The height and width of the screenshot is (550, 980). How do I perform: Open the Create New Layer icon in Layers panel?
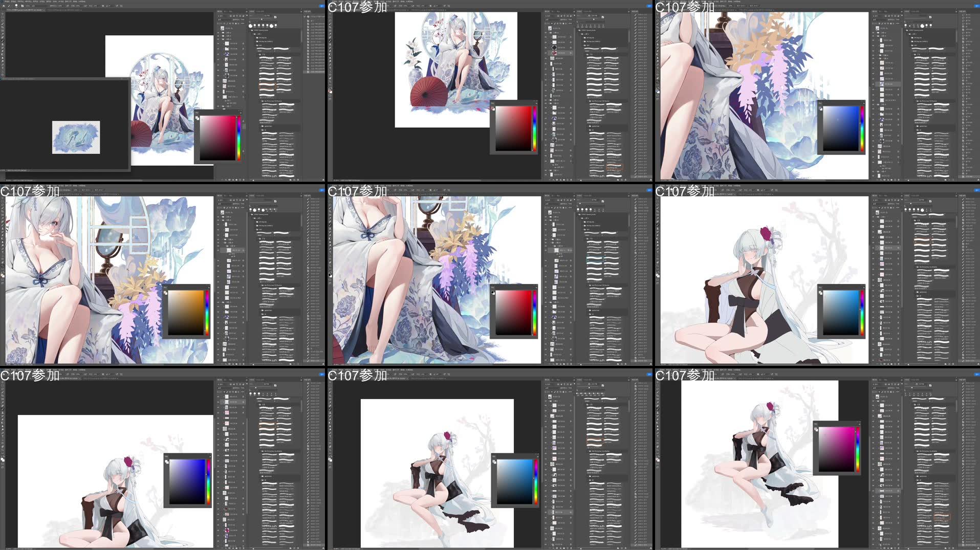pyautogui.click(x=239, y=180)
